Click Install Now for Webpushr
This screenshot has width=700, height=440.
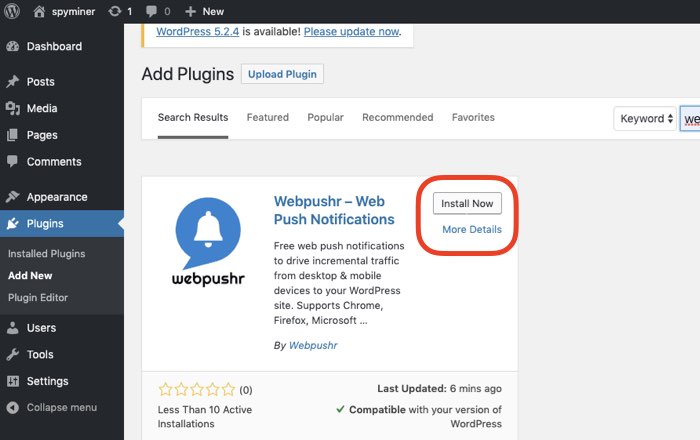pyautogui.click(x=467, y=203)
